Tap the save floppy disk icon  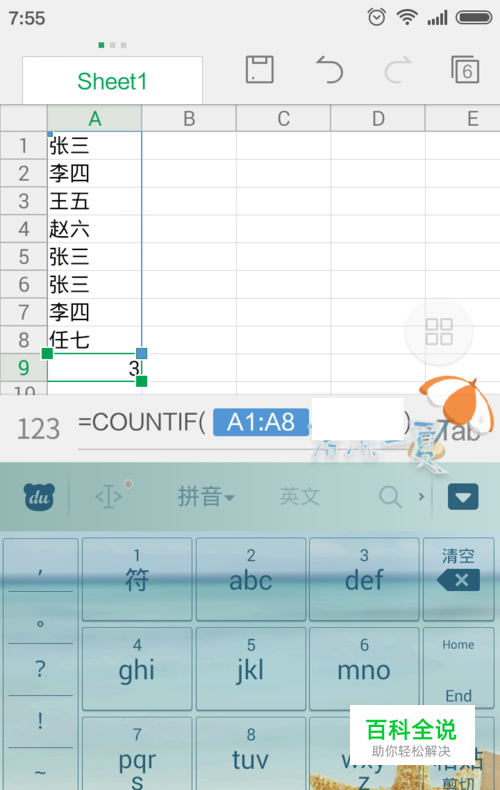(260, 70)
